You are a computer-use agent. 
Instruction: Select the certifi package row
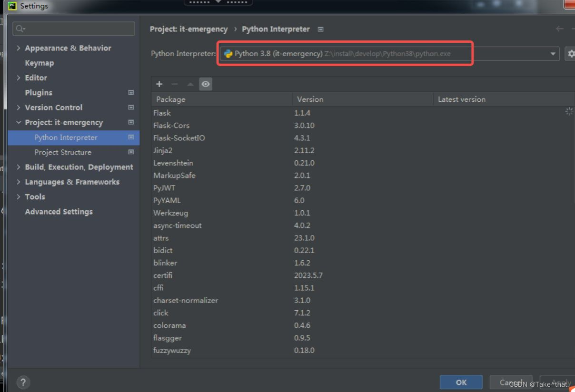click(363, 275)
